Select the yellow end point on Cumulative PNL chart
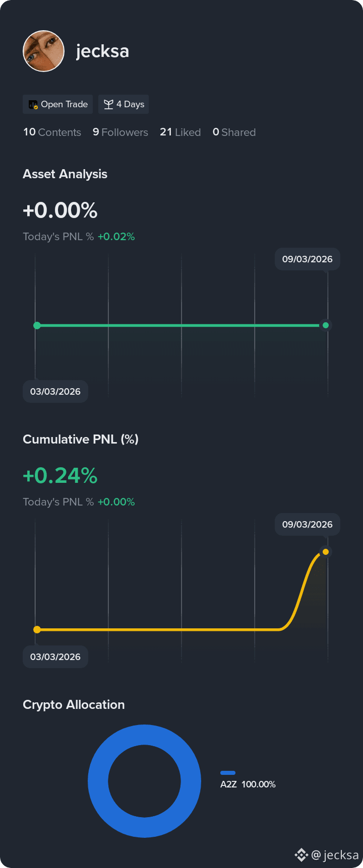Screen dimensions: 363x868 (x=326, y=552)
